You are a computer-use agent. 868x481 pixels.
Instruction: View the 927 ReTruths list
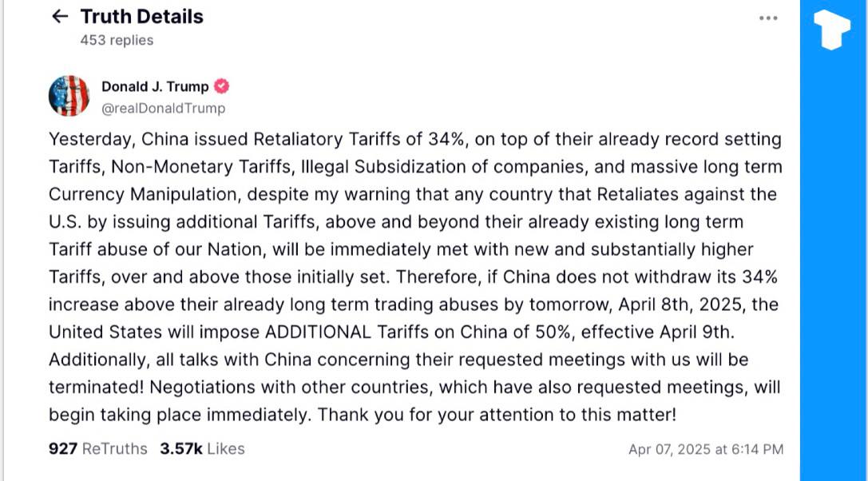tap(98, 448)
